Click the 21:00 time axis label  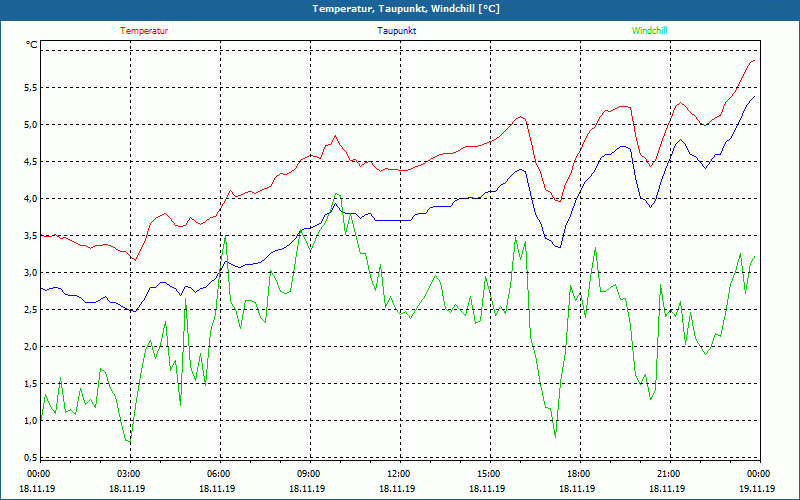[x=668, y=474]
